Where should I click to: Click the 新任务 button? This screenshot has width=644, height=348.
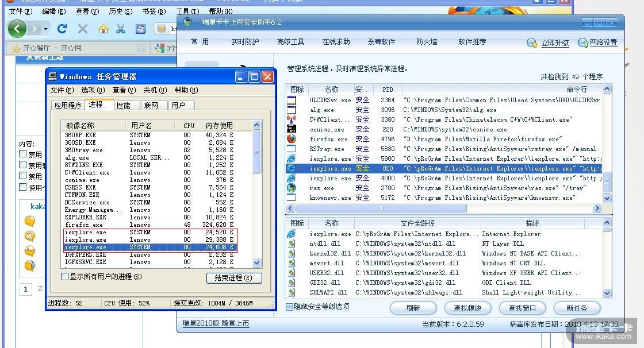pos(577,308)
